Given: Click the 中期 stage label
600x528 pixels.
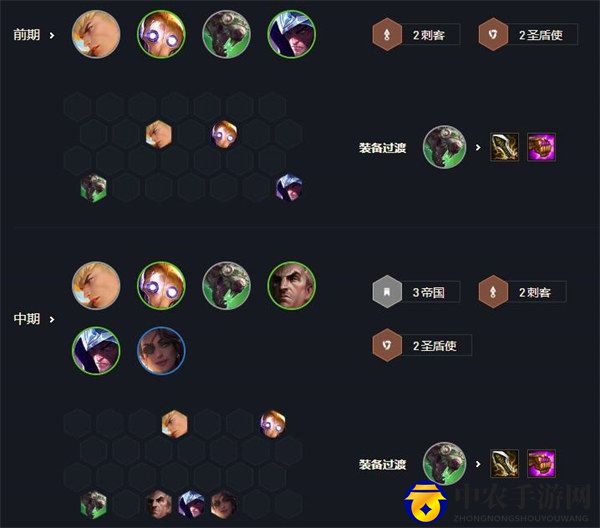Looking at the screenshot, I should [x=27, y=318].
